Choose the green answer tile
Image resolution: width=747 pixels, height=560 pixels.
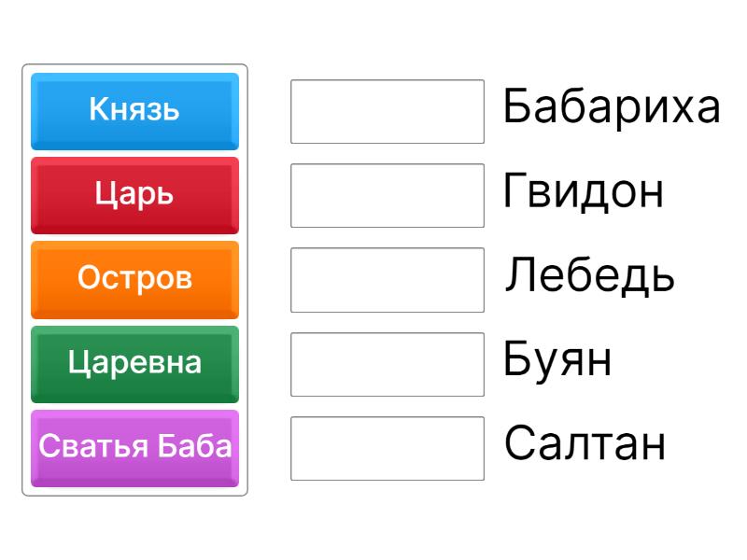pos(134,362)
